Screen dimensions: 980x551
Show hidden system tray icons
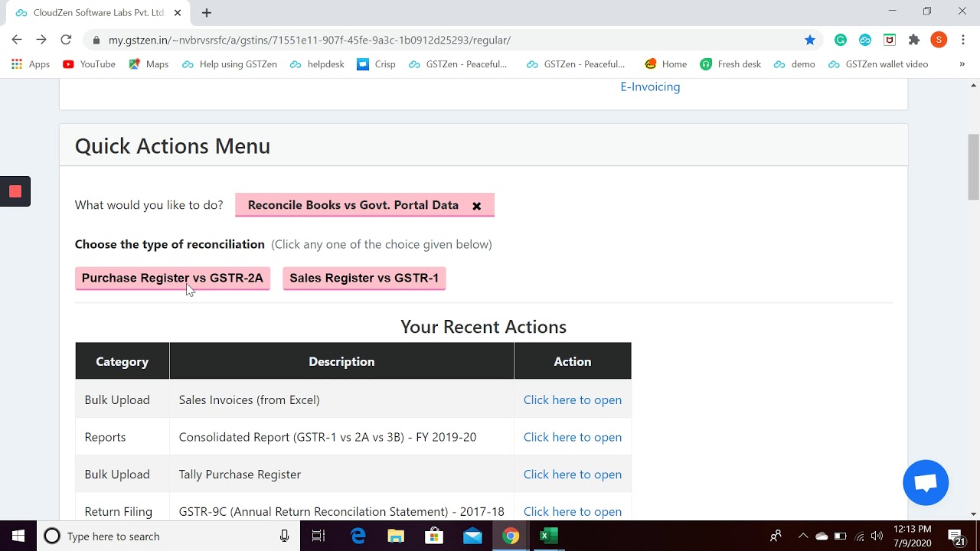(x=802, y=536)
